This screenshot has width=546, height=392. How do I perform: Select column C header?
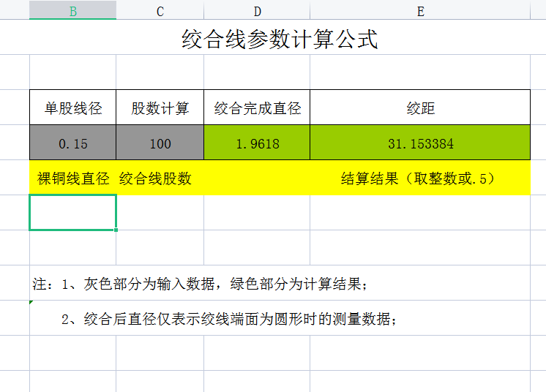click(x=160, y=10)
